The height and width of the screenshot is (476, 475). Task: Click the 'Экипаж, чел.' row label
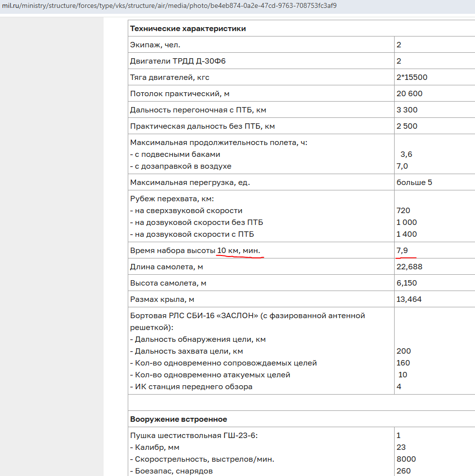(x=155, y=45)
